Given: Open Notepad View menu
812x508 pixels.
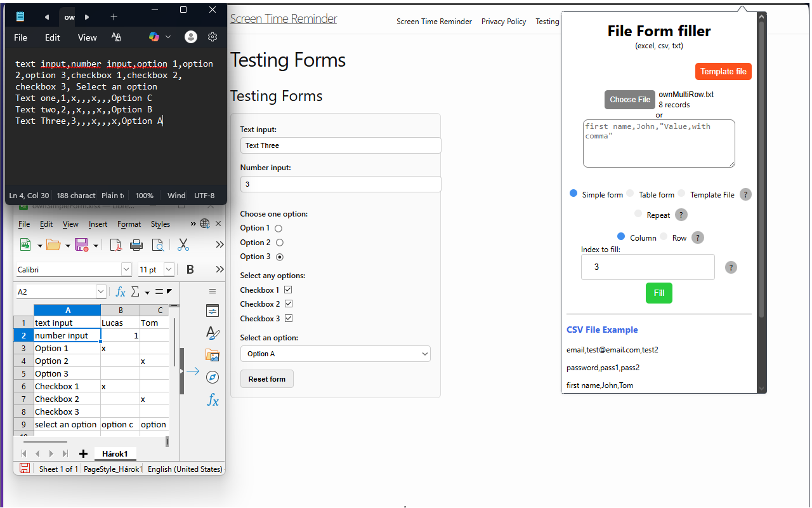Looking at the screenshot, I should pos(88,37).
